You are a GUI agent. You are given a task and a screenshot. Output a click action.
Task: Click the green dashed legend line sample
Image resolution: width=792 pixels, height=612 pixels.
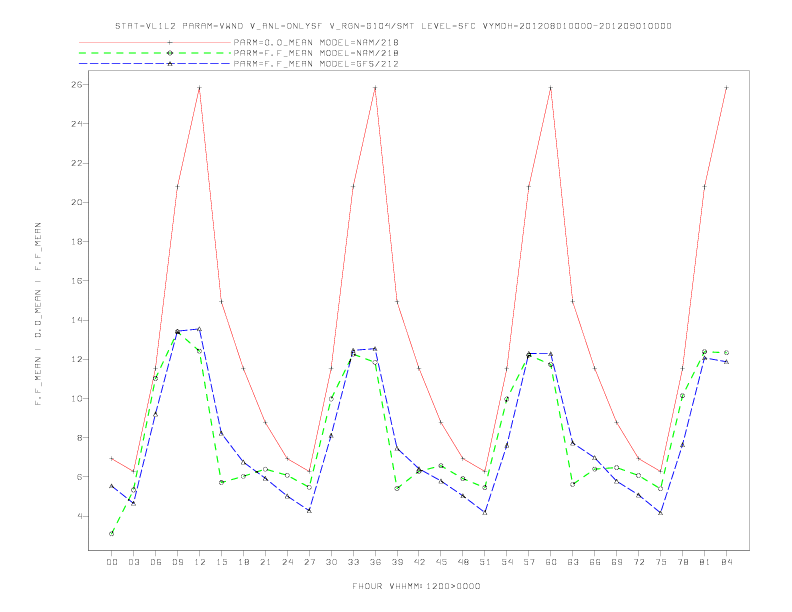click(x=155, y=53)
